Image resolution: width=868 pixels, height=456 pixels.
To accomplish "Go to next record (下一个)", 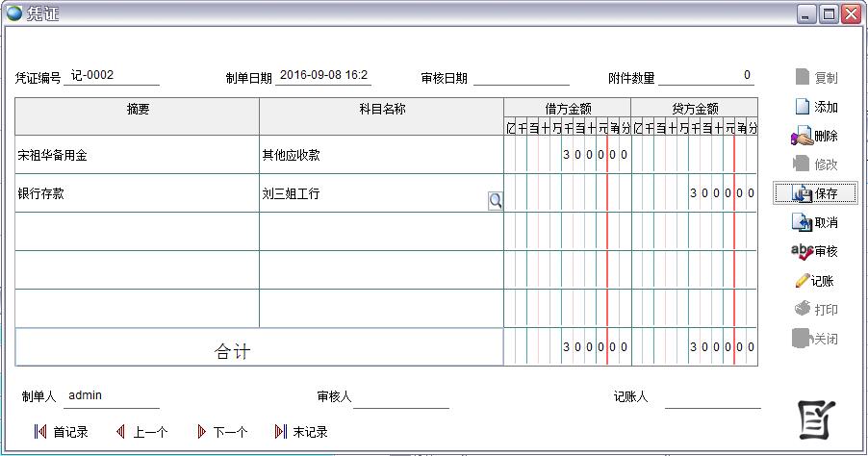I will pyautogui.click(x=222, y=432).
